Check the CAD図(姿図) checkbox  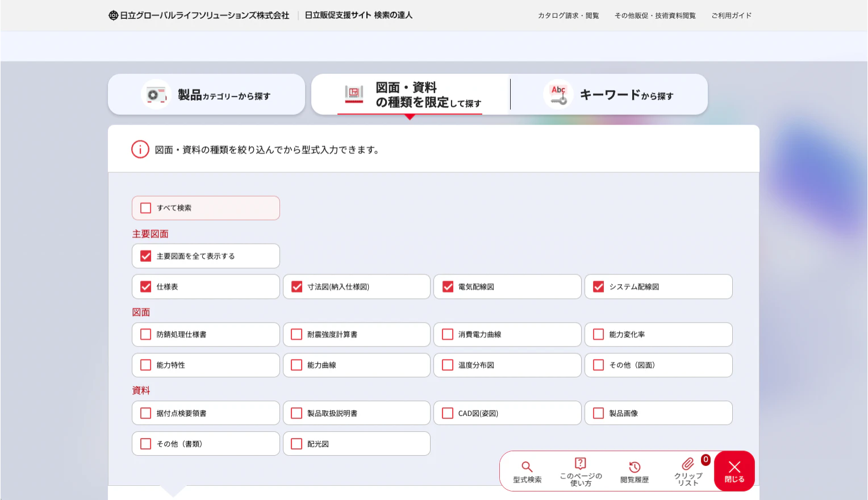[448, 414]
